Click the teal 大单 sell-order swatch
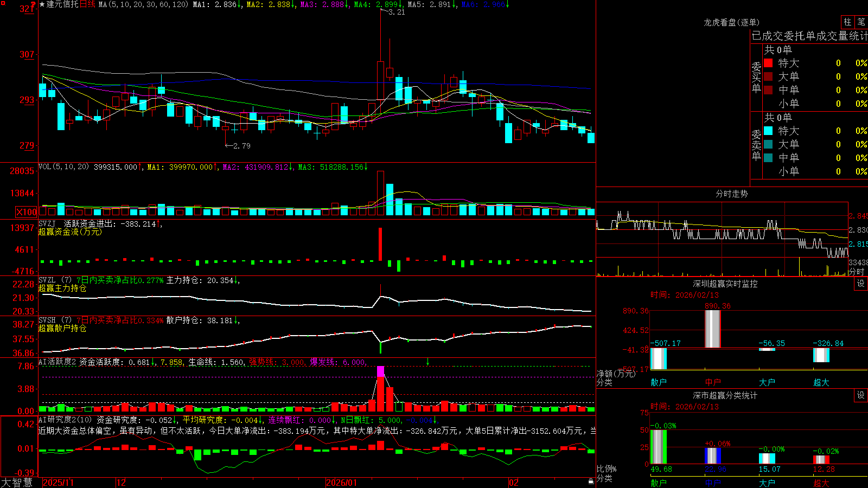The width and height of the screenshot is (868, 488). [768, 144]
